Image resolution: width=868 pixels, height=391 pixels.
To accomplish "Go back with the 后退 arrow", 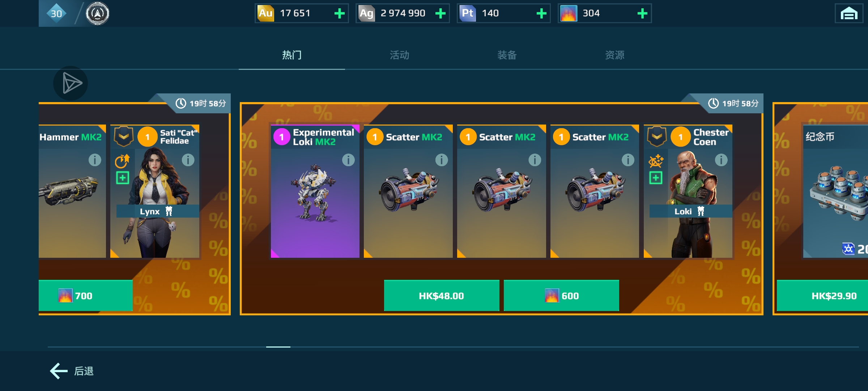I will tap(72, 371).
